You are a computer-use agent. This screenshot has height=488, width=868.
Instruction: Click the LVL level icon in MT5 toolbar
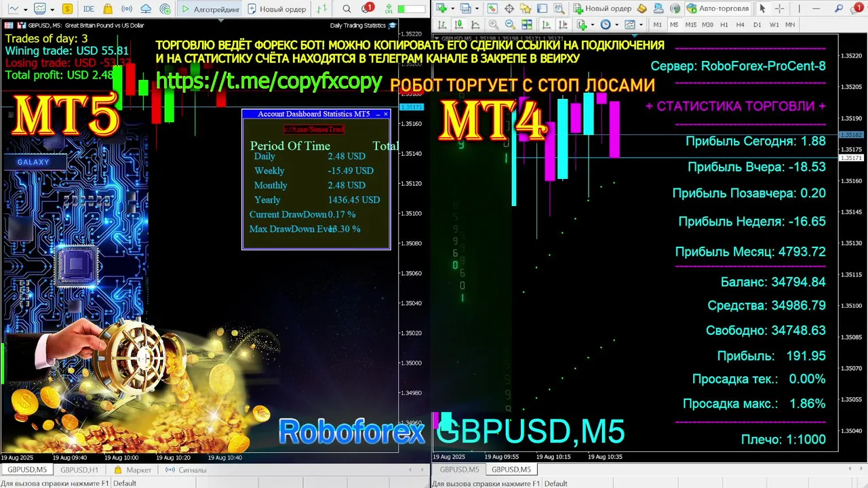pyautogui.click(x=389, y=9)
